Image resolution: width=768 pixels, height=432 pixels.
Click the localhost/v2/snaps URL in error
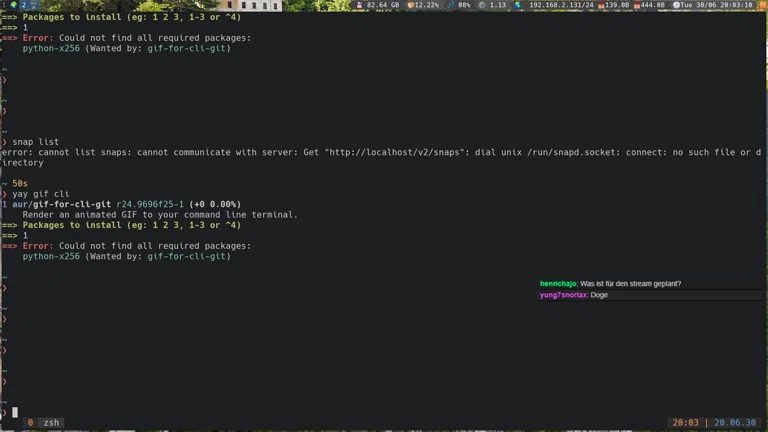(395, 152)
